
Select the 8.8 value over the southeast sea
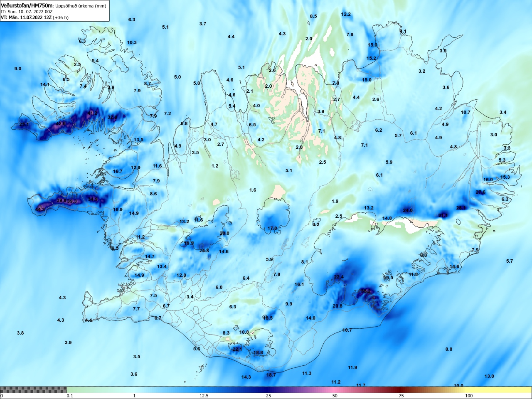click(449, 349)
